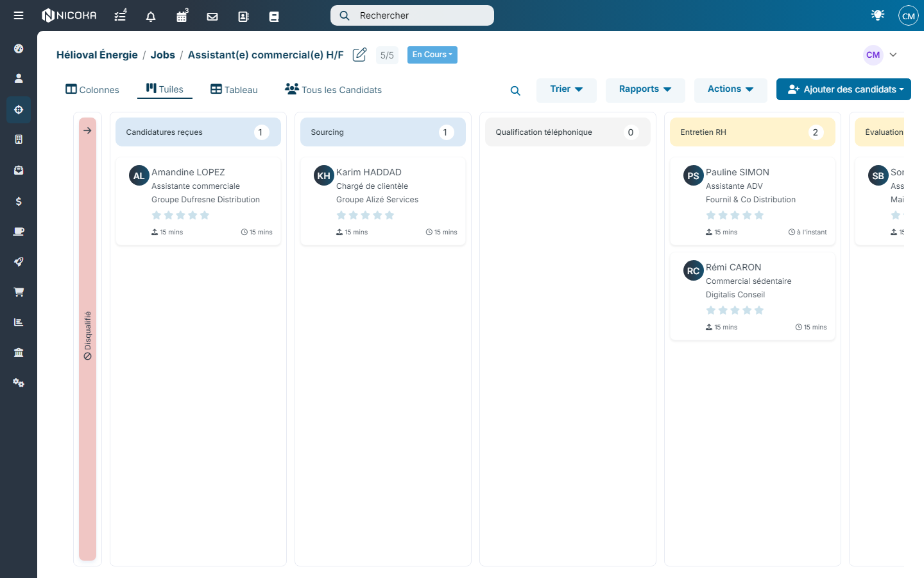The height and width of the screenshot is (578, 924).
Task: Expand the CM user chevron
Action: point(893,55)
